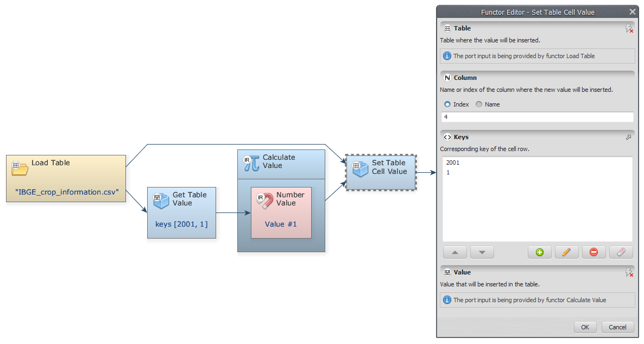Move selected key down with arrow
Screen dimensions: 644x344
(482, 252)
